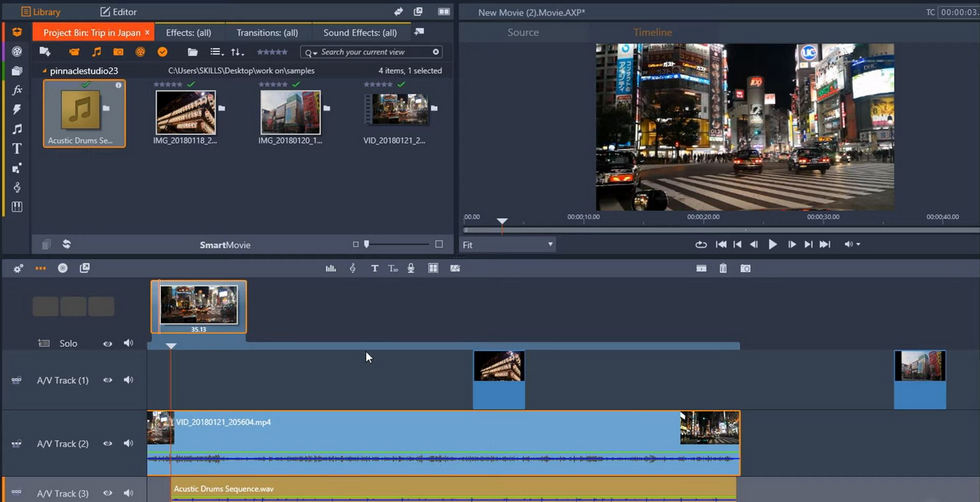This screenshot has height=502, width=980.
Task: Filter library by orange film reel projects icon
Action: 140,52
